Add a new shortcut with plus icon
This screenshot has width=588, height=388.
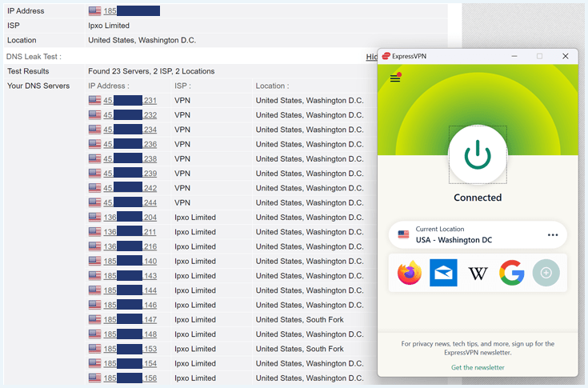tap(546, 273)
